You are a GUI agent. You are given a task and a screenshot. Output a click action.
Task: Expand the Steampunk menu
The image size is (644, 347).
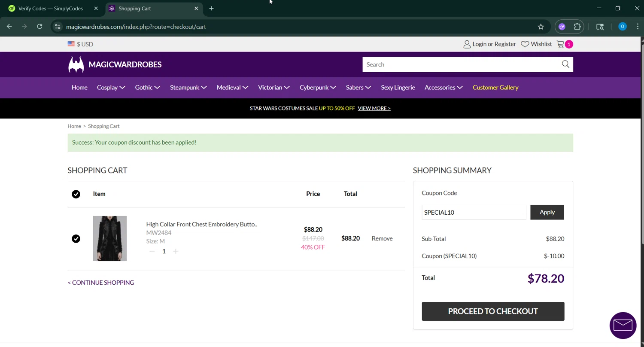point(188,88)
